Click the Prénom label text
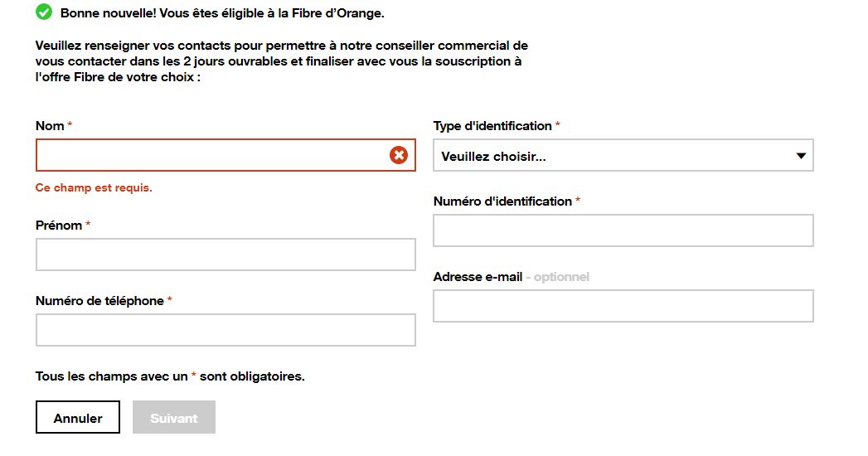Image resolution: width=868 pixels, height=456 pixels. point(59,226)
